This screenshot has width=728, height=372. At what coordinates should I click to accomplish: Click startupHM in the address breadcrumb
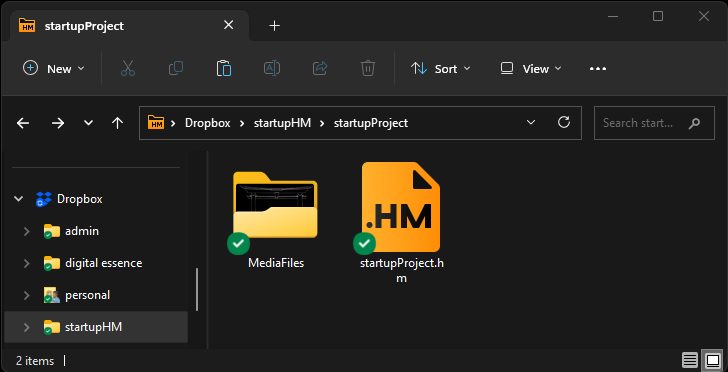pyautogui.click(x=282, y=123)
